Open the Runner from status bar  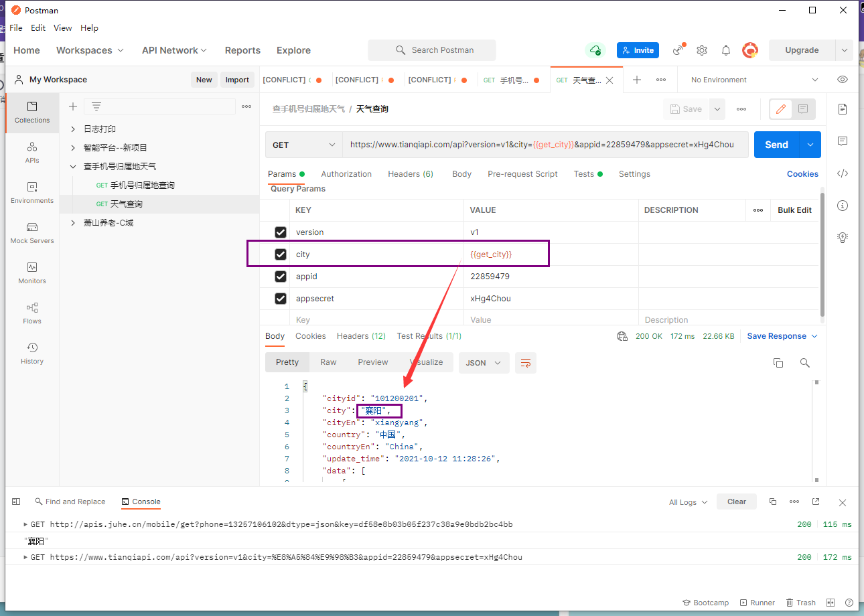pyautogui.click(x=758, y=603)
